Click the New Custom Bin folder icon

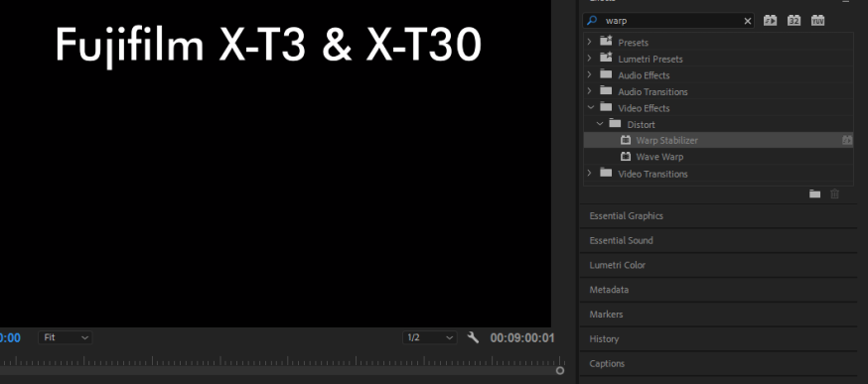[x=814, y=193]
